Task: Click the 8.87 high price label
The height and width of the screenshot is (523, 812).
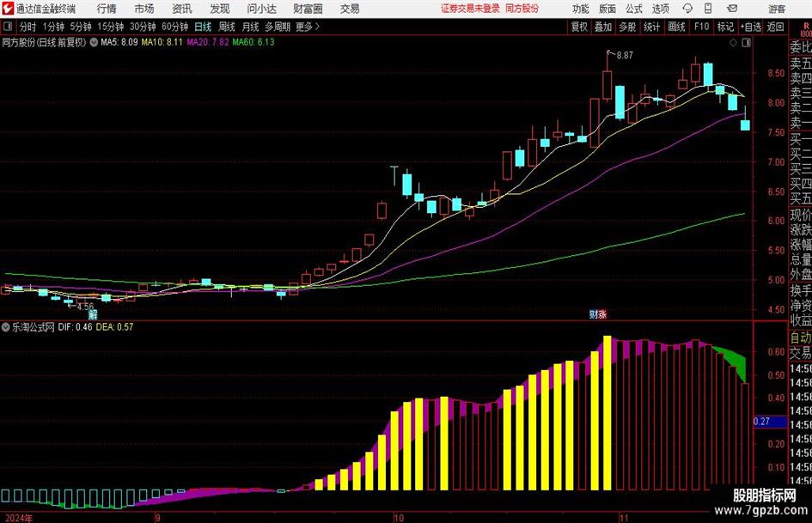Action: point(625,56)
